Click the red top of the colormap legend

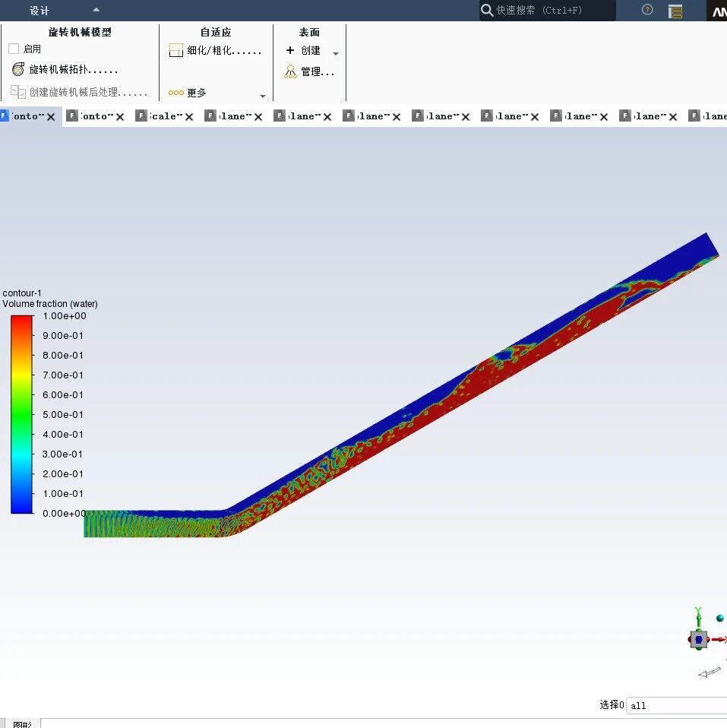pos(22,321)
